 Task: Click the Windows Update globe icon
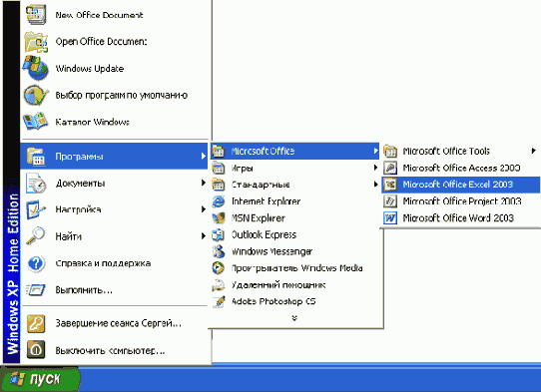point(36,67)
